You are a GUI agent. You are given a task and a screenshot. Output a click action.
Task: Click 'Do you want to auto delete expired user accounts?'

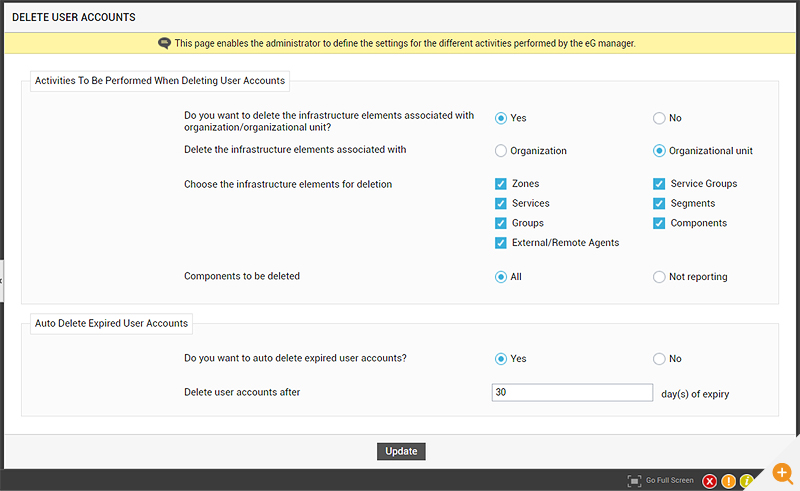[295, 358]
